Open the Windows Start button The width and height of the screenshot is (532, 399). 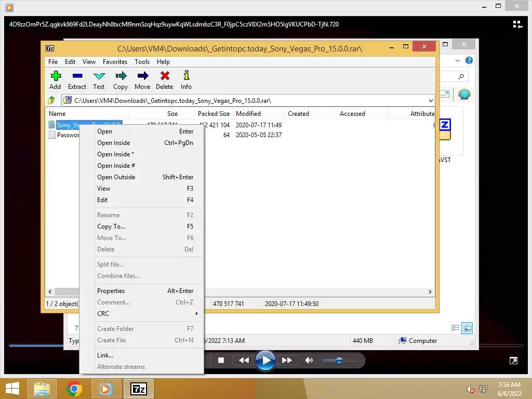[x=12, y=389]
